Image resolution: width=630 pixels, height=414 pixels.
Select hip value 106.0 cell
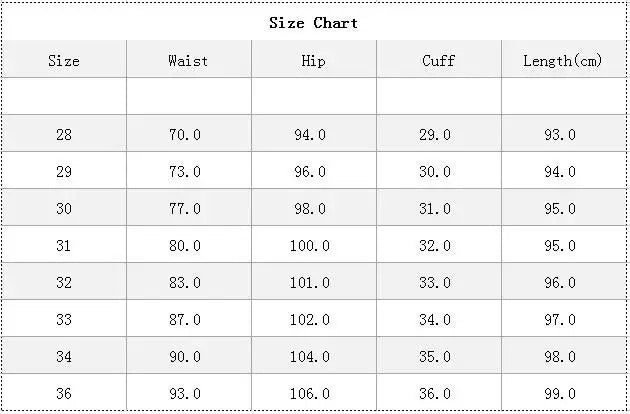pyautogui.click(x=313, y=394)
